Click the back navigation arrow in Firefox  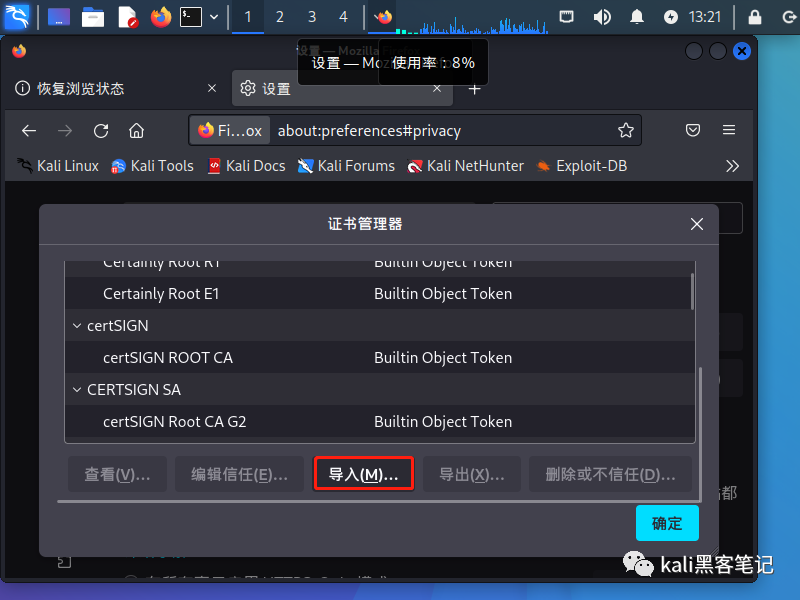pyautogui.click(x=28, y=130)
